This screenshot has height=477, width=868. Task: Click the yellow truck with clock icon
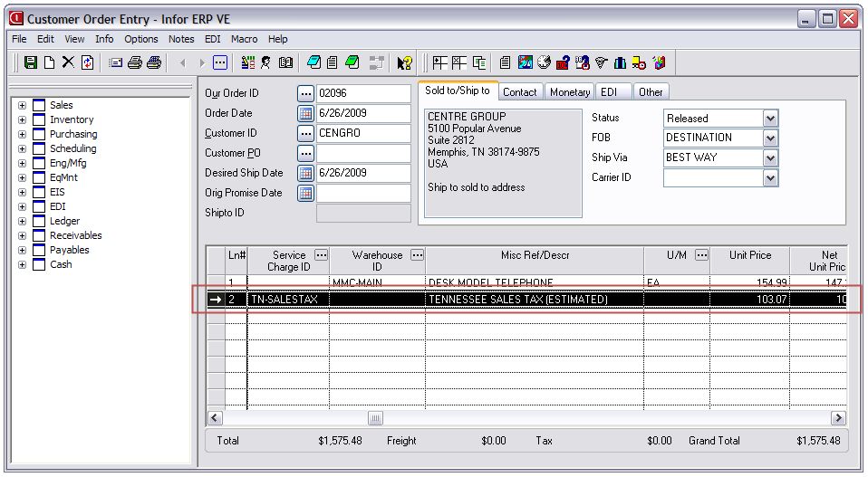[639, 63]
